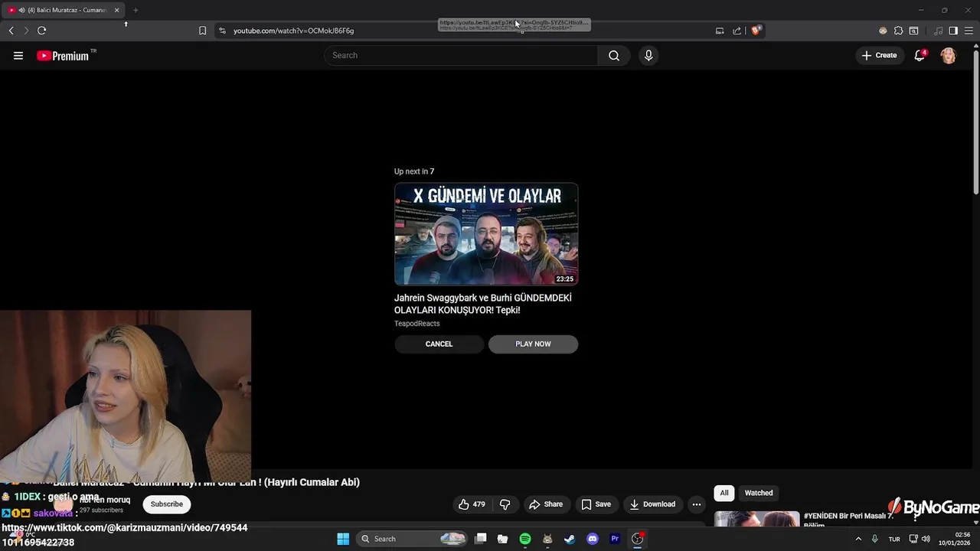Open new browser tab
Image resolution: width=980 pixels, height=551 pixels.
tap(136, 10)
